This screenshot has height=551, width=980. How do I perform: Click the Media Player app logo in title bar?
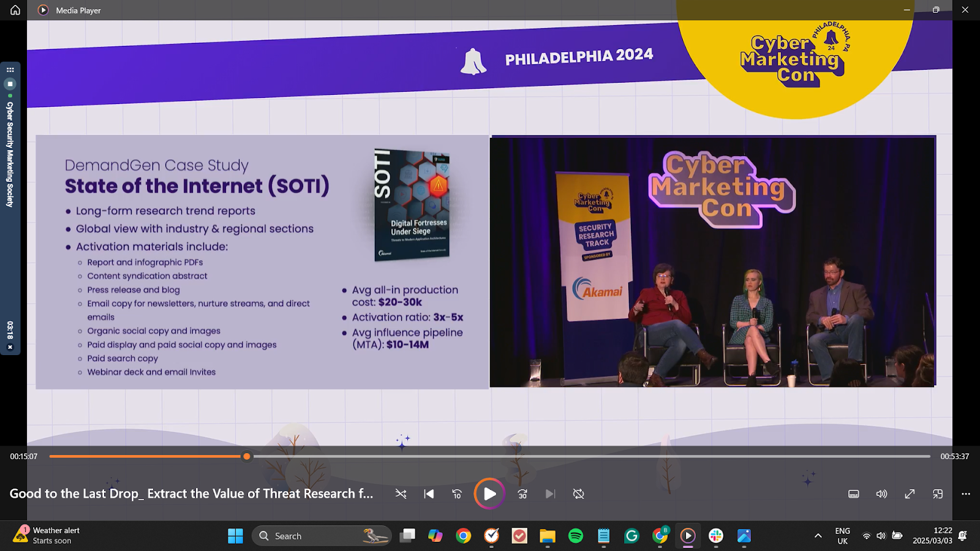click(x=43, y=10)
